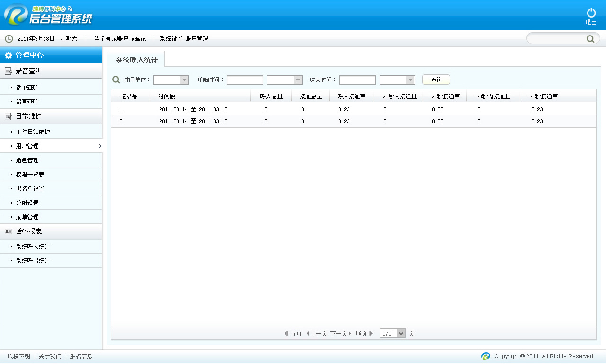This screenshot has width=606, height=364.
Task: Open 话单查听 in the sidebar
Action: 51,88
